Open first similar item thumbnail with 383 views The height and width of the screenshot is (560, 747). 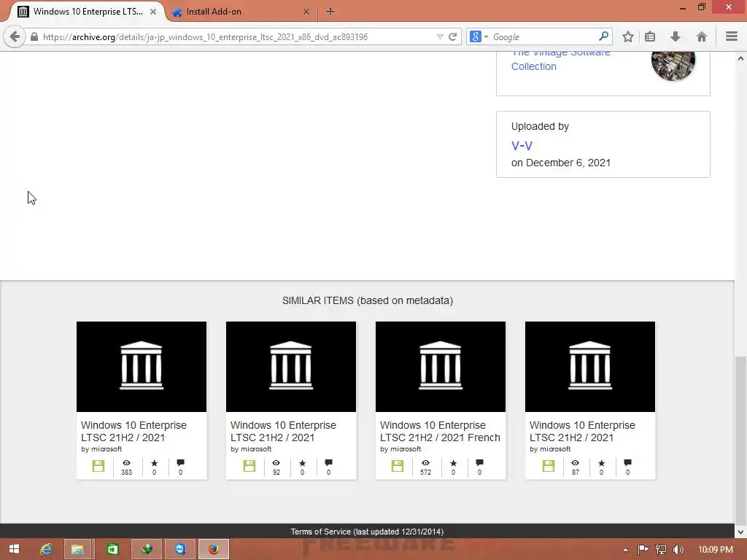pos(142,367)
